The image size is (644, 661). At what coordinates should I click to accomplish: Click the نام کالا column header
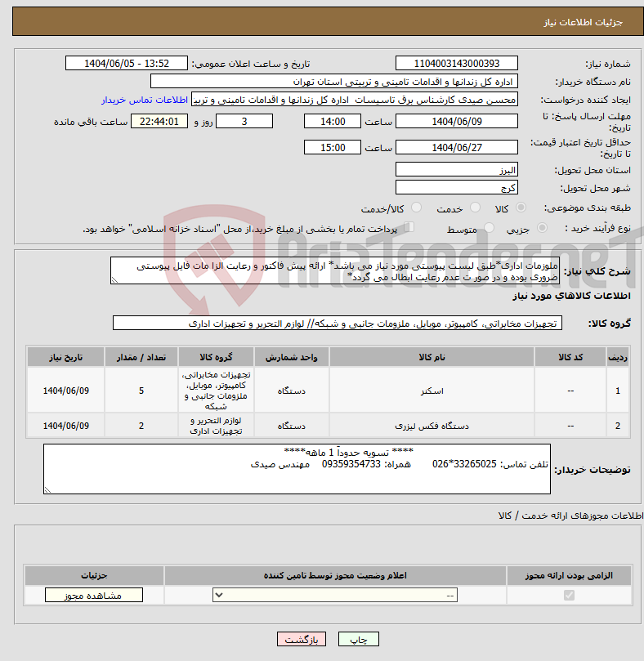point(432,357)
